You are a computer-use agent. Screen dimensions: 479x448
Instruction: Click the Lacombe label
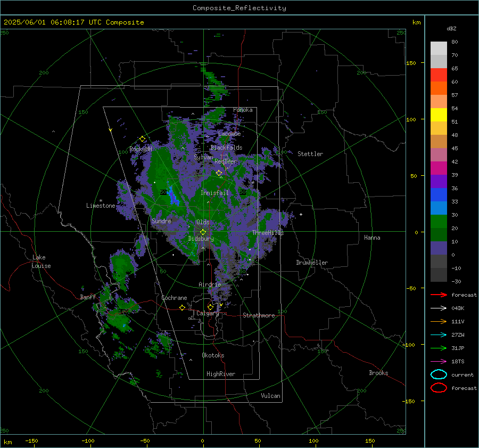pyautogui.click(x=229, y=134)
